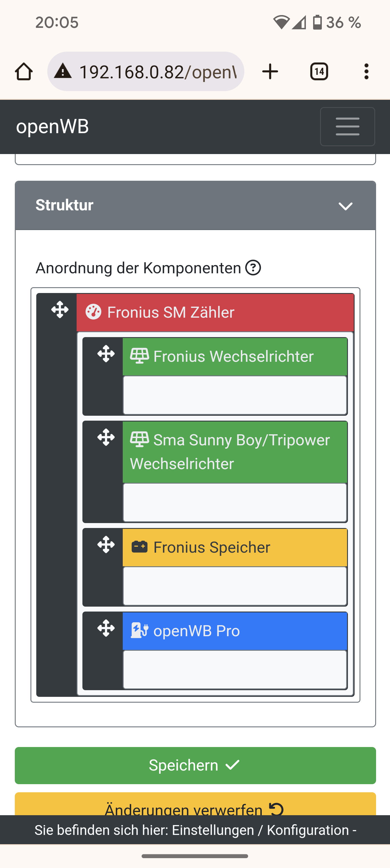Open the browser three-dot menu
The width and height of the screenshot is (390, 868).
coord(366,71)
